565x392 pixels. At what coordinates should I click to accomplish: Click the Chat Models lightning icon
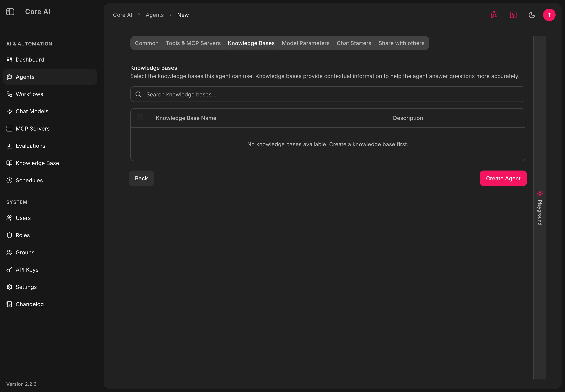pyautogui.click(x=9, y=111)
